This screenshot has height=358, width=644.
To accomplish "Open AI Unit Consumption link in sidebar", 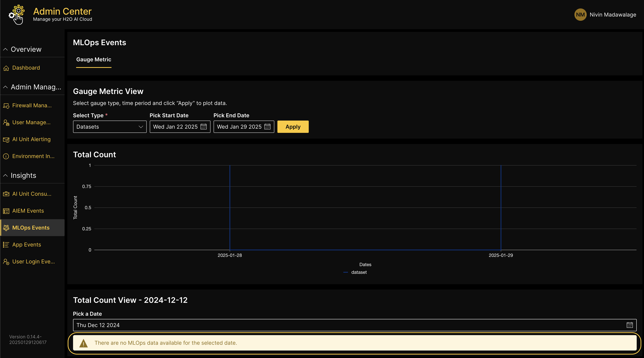I will [32, 194].
